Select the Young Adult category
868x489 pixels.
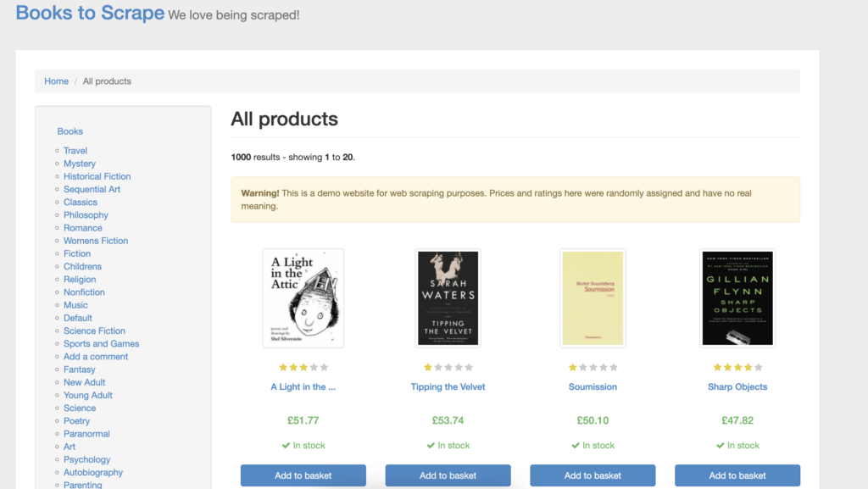click(x=88, y=395)
